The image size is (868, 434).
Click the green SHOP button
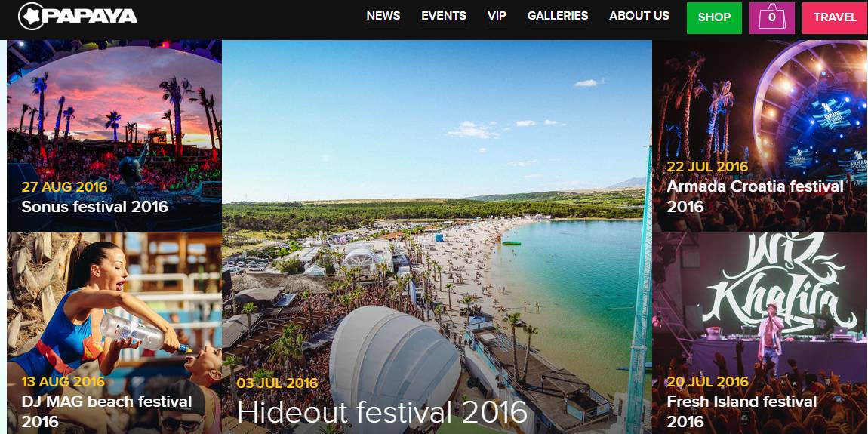tap(714, 17)
